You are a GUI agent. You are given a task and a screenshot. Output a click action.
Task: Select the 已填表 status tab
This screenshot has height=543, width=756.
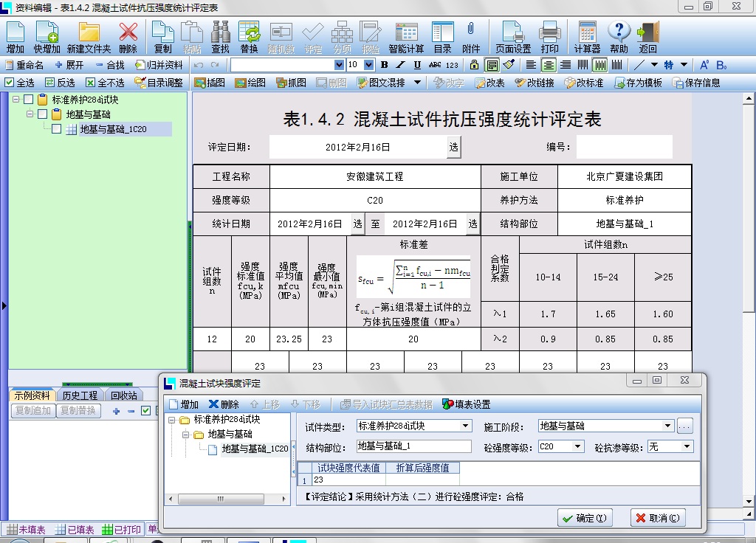click(x=75, y=530)
